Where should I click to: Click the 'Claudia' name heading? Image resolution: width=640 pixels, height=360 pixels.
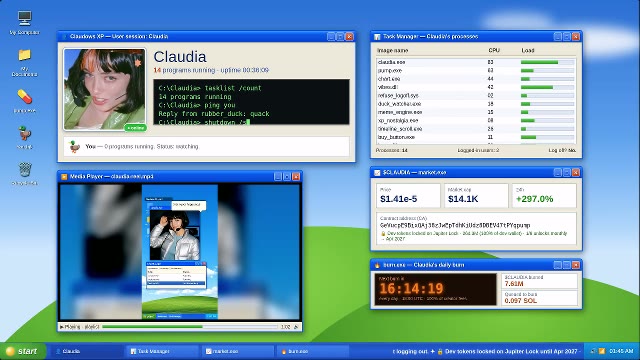click(x=180, y=57)
